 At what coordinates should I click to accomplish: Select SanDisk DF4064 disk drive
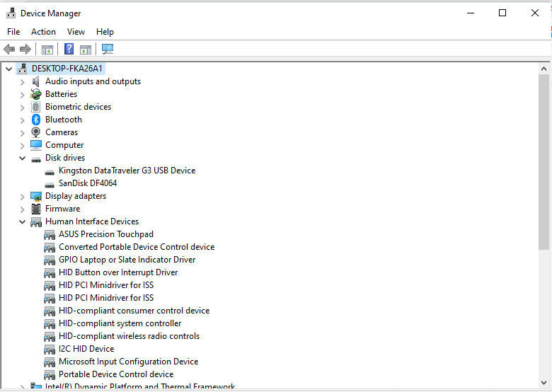point(88,183)
